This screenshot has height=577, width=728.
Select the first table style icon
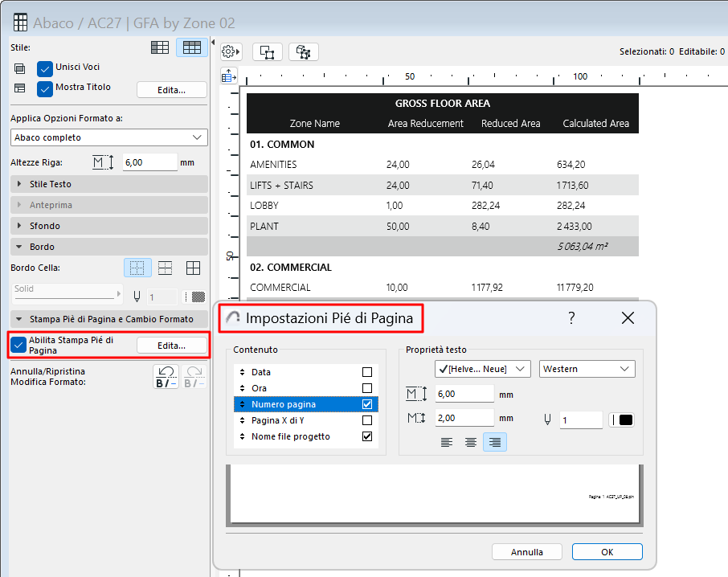pyautogui.click(x=160, y=47)
